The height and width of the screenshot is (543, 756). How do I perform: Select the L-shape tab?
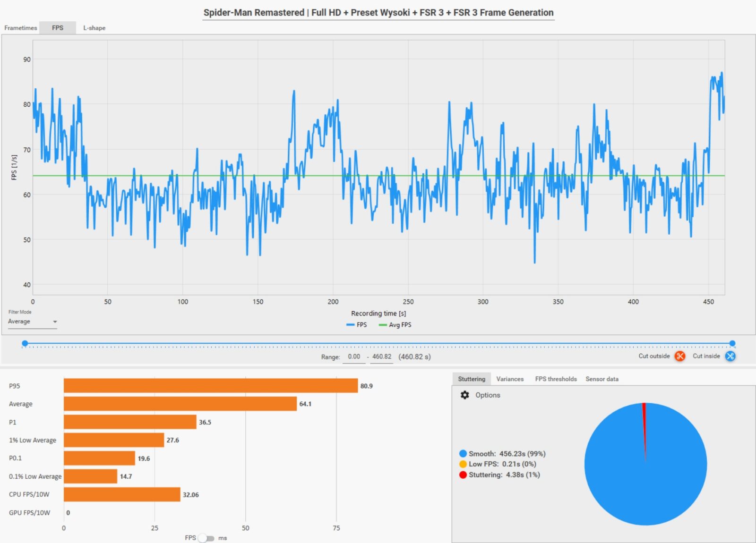(94, 28)
